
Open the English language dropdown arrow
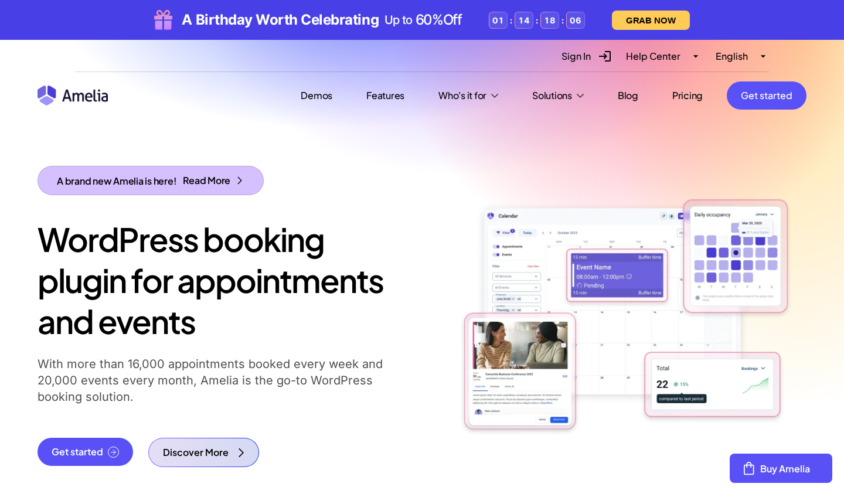pyautogui.click(x=763, y=56)
